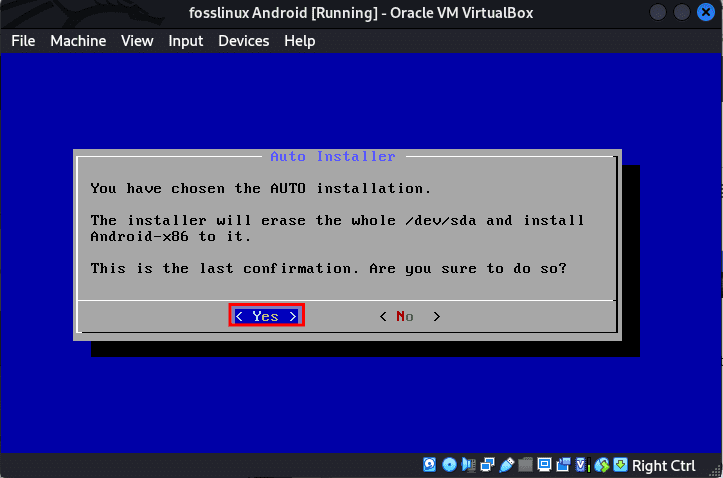Click the hard disk activity status icon
723x478 pixels.
pyautogui.click(x=429, y=465)
